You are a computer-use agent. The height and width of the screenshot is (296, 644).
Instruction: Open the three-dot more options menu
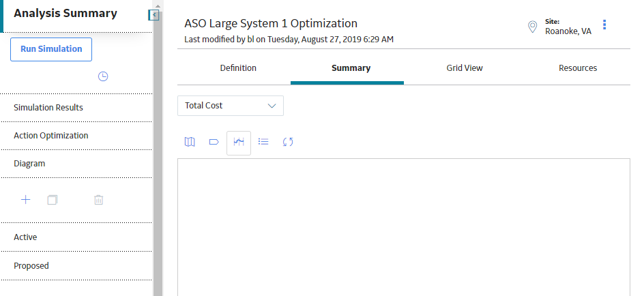[x=604, y=25]
